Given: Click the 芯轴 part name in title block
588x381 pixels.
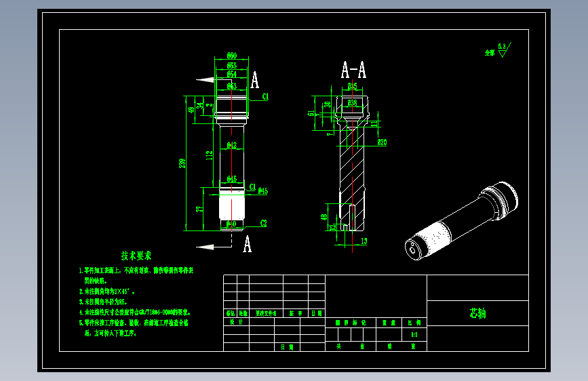Looking at the screenshot, I should [477, 313].
